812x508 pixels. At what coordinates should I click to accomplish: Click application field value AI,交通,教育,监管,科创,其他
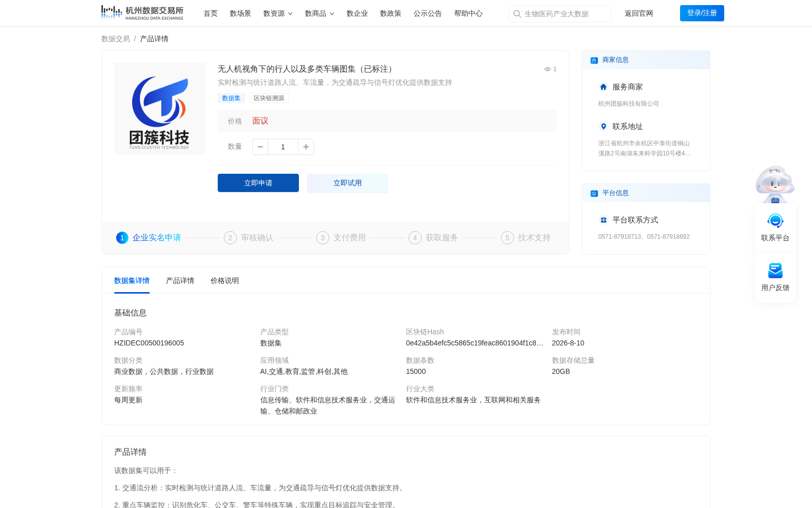click(x=304, y=371)
